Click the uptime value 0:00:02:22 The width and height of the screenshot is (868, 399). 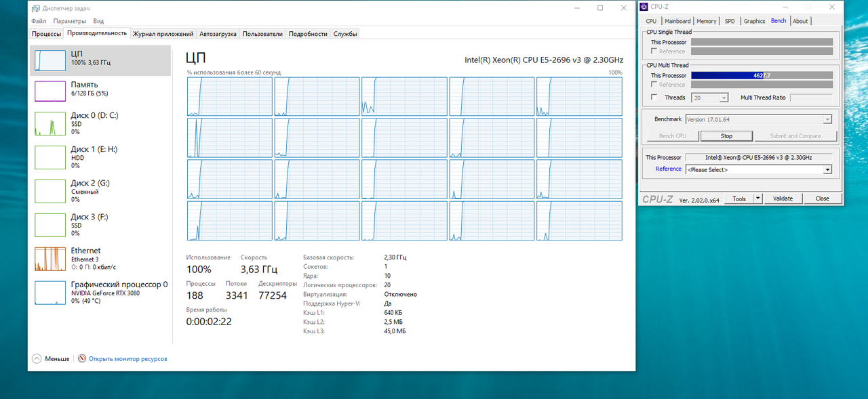209,322
